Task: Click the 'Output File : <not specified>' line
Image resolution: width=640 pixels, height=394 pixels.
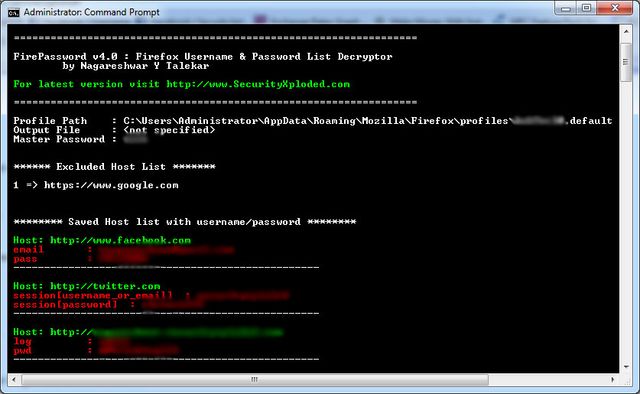Action: (x=114, y=130)
